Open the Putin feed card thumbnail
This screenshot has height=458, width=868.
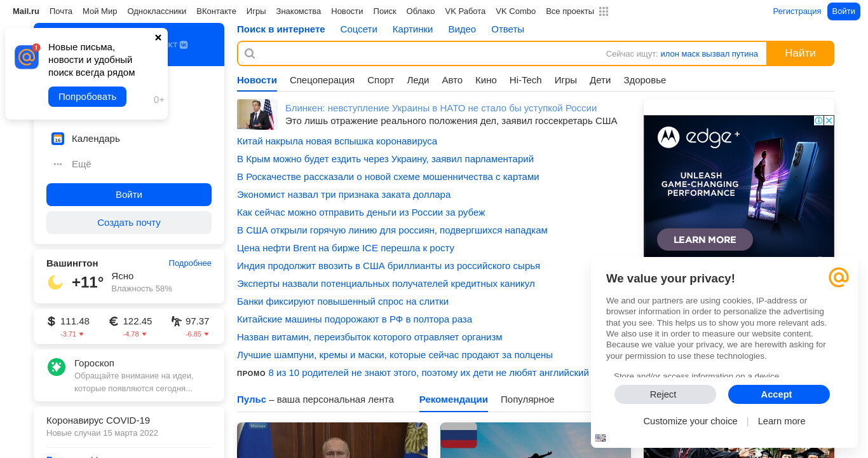click(332, 440)
